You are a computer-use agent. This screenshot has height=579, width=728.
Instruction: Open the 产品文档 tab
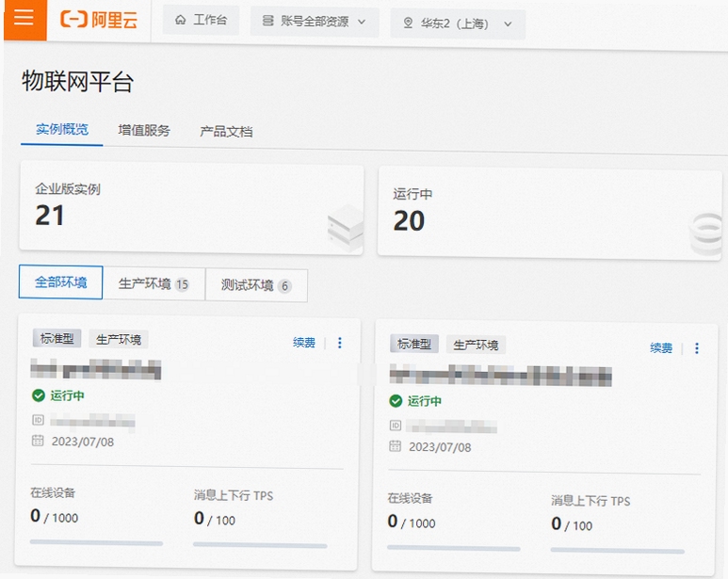(x=226, y=132)
